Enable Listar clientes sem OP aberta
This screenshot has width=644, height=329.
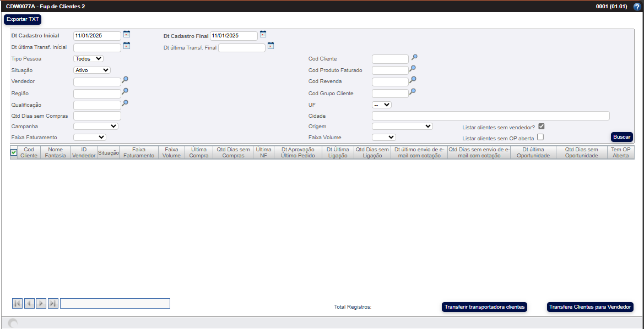click(x=541, y=136)
